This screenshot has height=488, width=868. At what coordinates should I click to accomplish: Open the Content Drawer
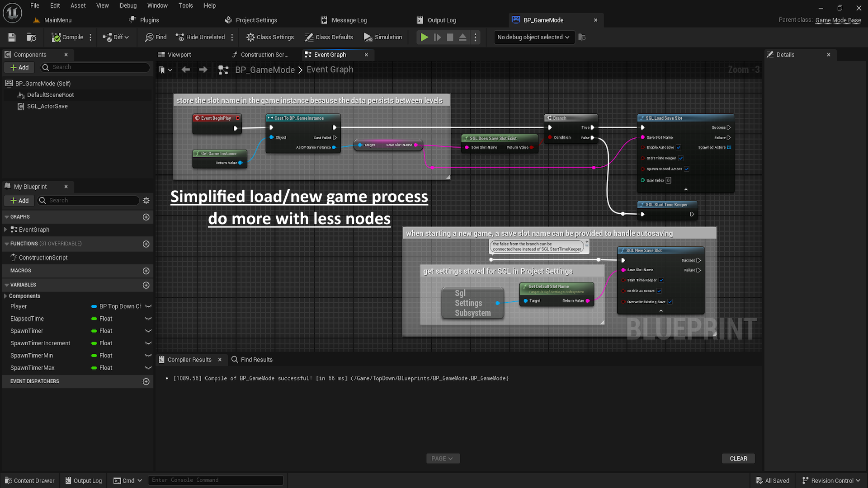click(29, 481)
